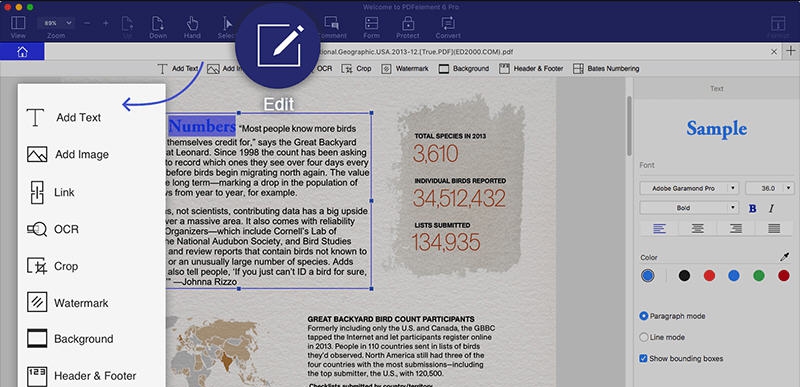Viewport: 800px width, 387px height.
Task: Select the document tab ending in (ED2000.COM).pdf
Action: [x=415, y=51]
